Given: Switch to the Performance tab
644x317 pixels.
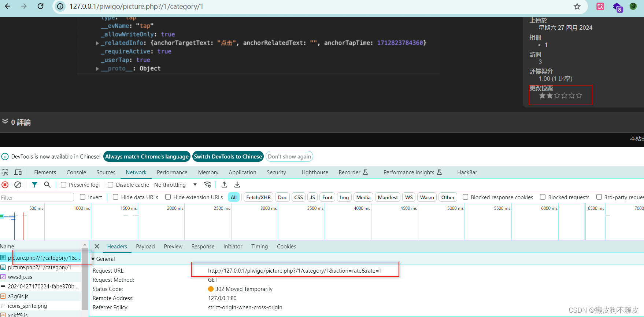Looking at the screenshot, I should point(172,172).
